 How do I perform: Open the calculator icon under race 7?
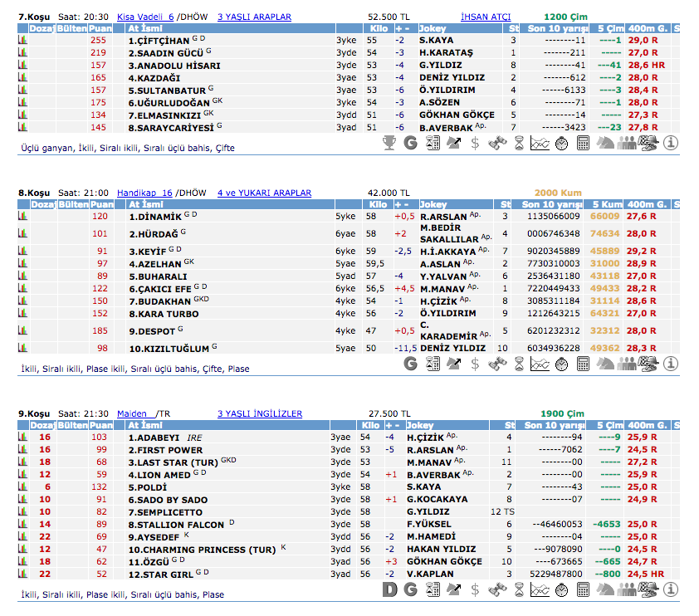coord(583,143)
